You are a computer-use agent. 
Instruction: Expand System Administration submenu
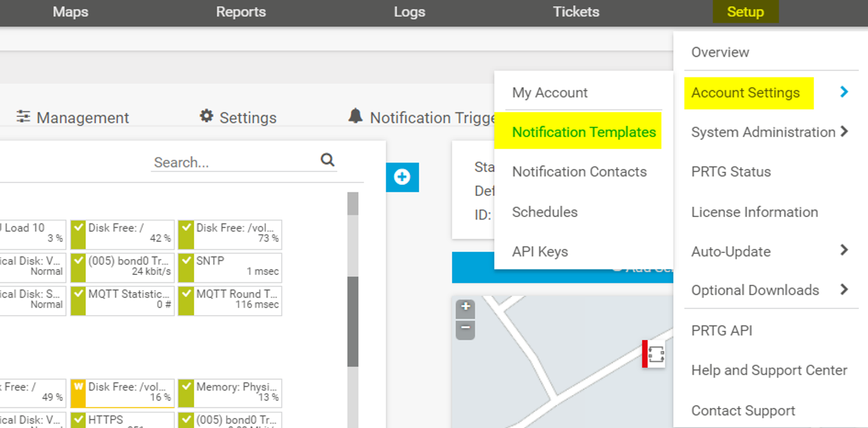point(844,132)
